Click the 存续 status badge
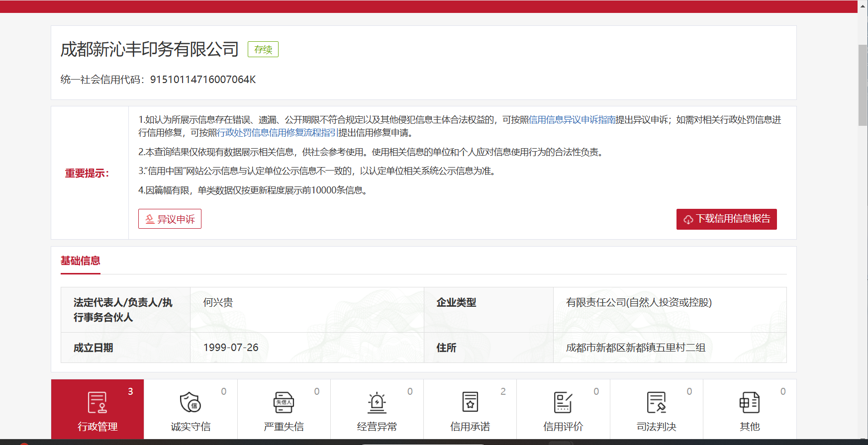This screenshot has width=868, height=445. pyautogui.click(x=263, y=50)
